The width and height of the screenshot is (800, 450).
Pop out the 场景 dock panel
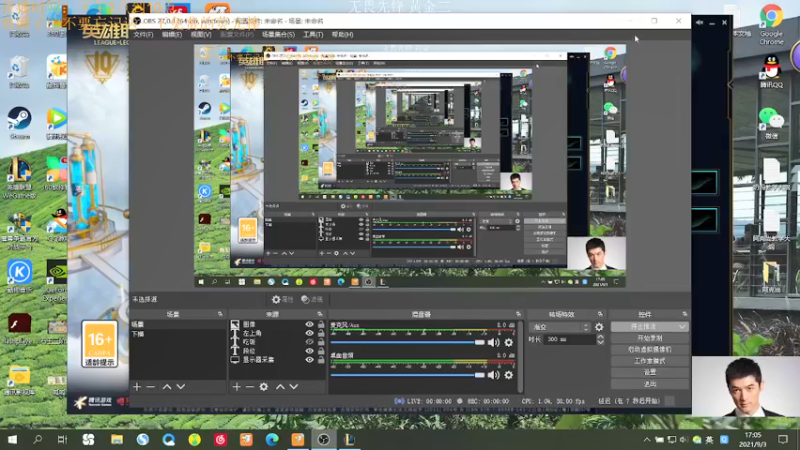[x=220, y=314]
